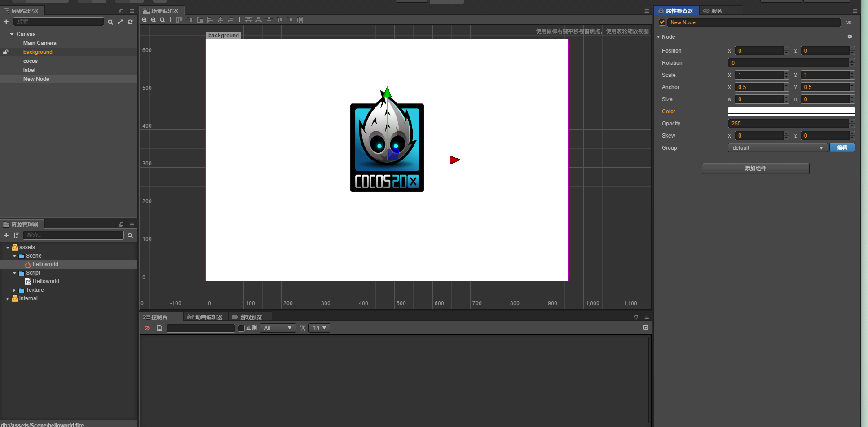Click the create asset plus icon
The height and width of the screenshot is (427, 868).
coord(6,235)
